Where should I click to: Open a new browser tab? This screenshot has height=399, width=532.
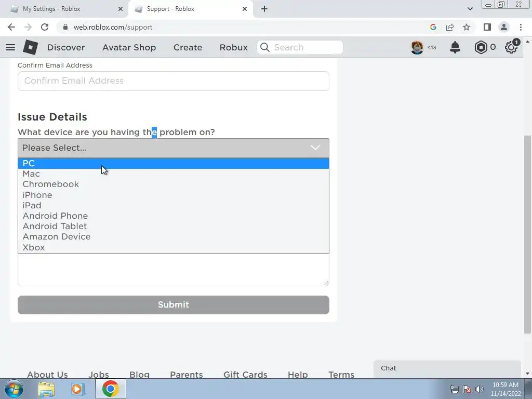coord(264,9)
